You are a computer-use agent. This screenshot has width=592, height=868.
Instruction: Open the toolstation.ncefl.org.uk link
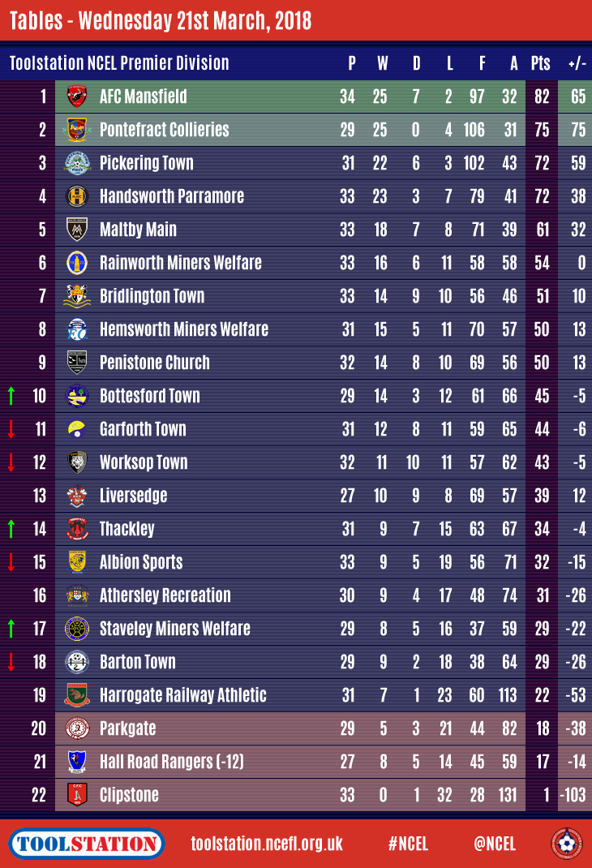click(x=267, y=844)
